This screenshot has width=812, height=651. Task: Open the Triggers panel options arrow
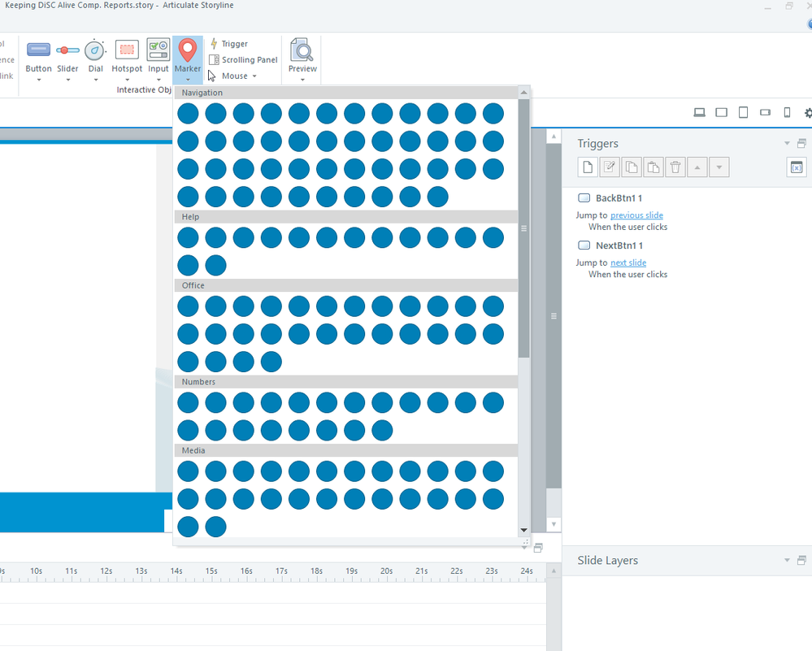(787, 144)
